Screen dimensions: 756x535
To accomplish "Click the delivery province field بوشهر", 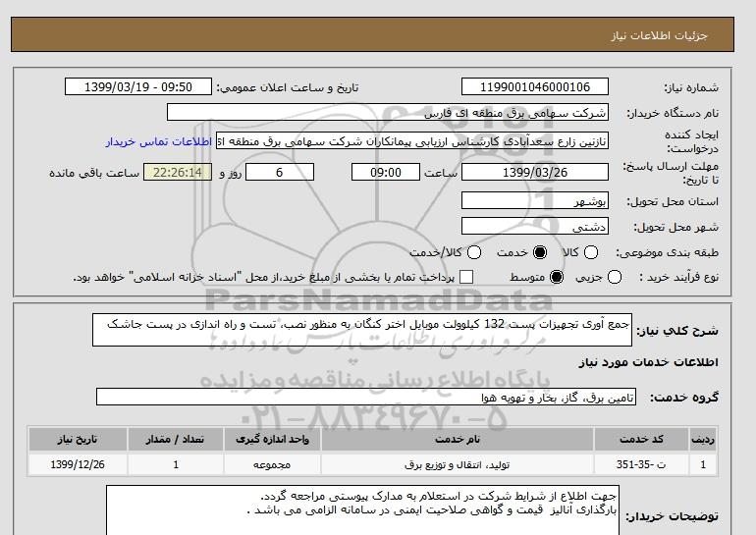I will pyautogui.click(x=535, y=200).
